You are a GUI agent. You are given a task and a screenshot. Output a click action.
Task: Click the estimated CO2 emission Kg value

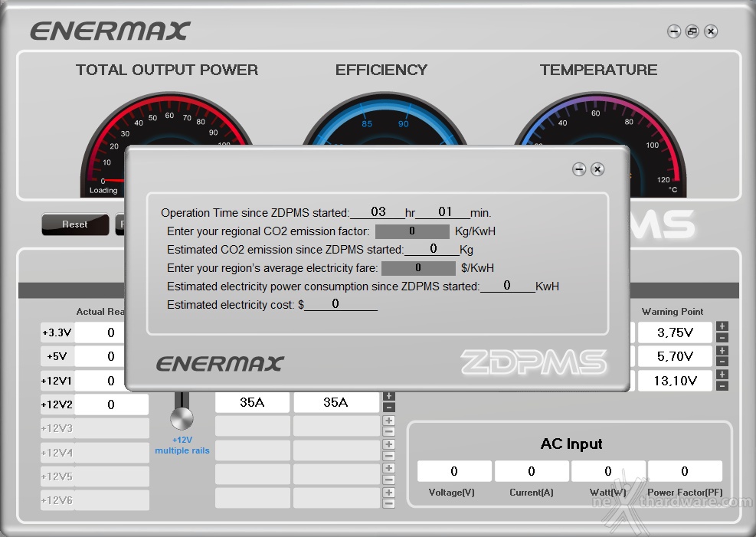pyautogui.click(x=433, y=249)
